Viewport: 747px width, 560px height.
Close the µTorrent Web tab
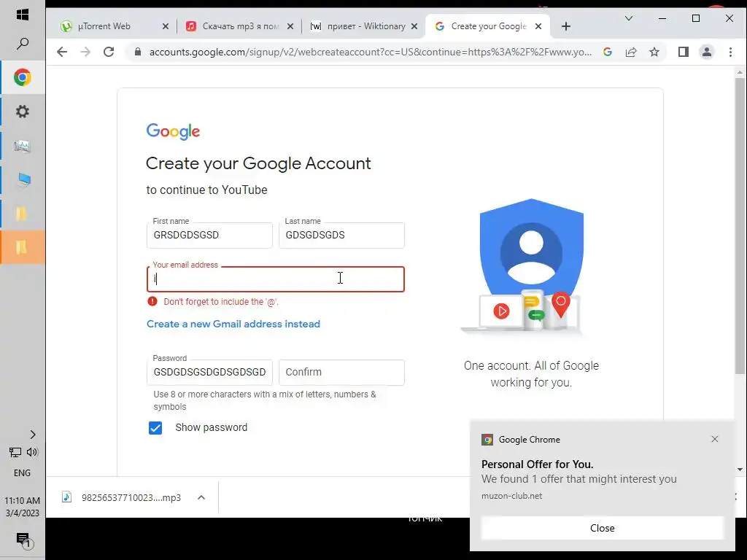pyautogui.click(x=166, y=26)
